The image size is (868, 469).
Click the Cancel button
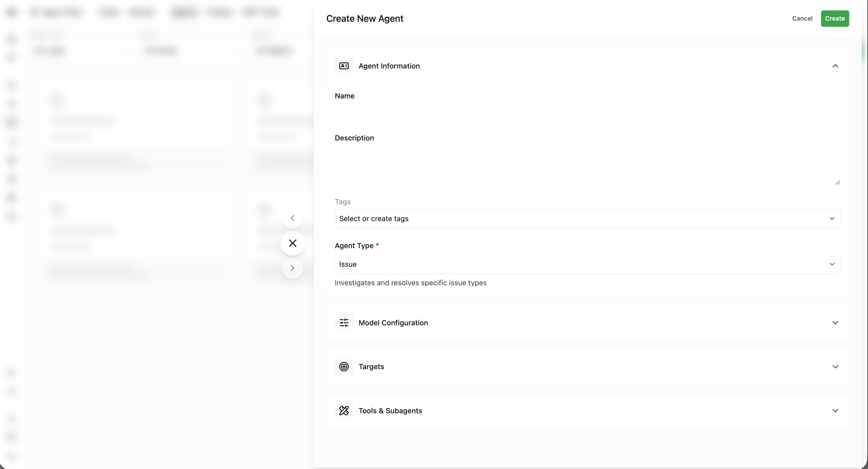[x=802, y=19]
